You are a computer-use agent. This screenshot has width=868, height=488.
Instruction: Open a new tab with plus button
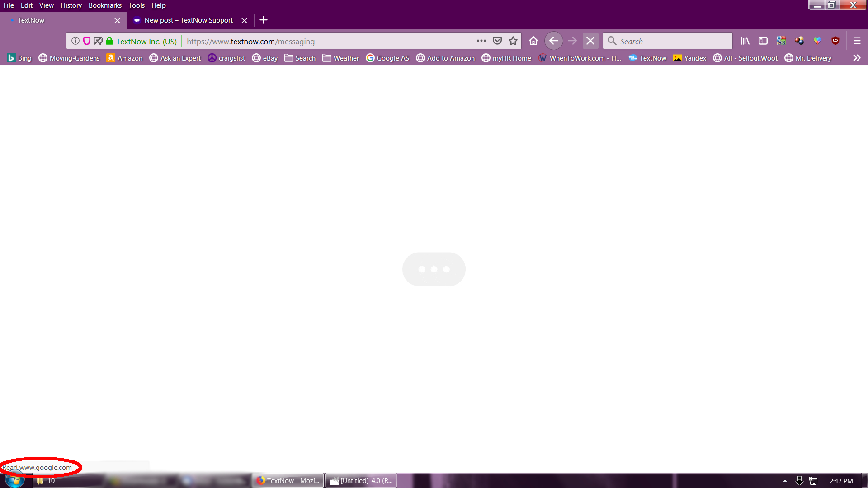[x=264, y=20]
